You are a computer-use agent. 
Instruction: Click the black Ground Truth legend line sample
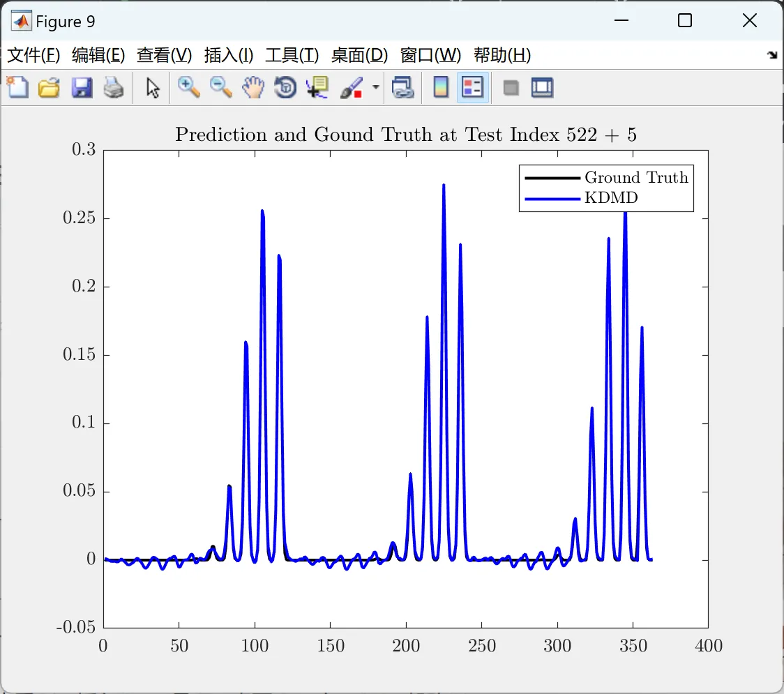pos(552,178)
